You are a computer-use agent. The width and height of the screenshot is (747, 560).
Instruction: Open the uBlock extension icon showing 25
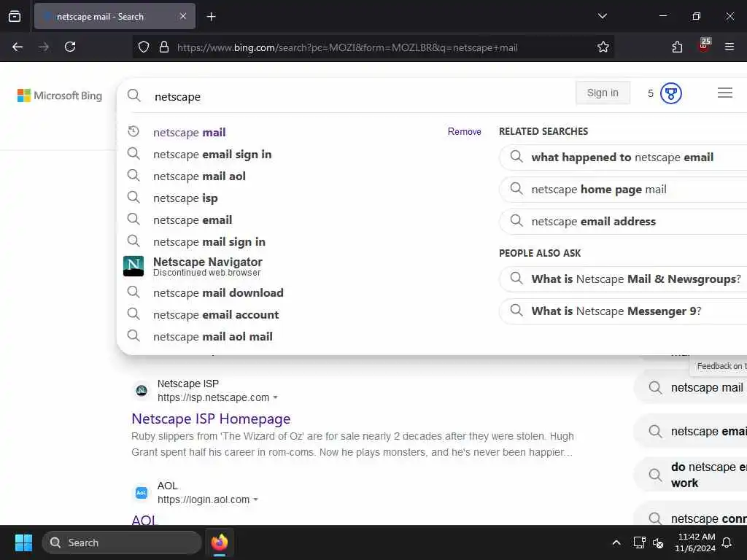pos(704,45)
